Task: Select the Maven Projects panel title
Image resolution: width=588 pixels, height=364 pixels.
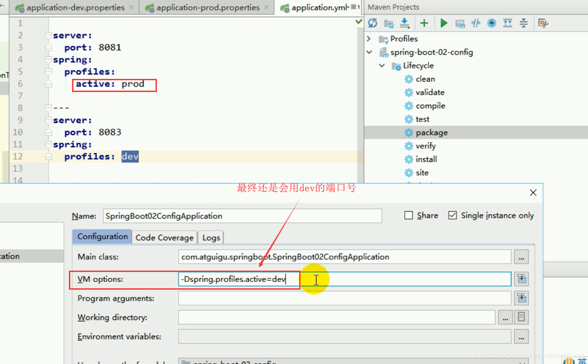Action: [x=394, y=7]
